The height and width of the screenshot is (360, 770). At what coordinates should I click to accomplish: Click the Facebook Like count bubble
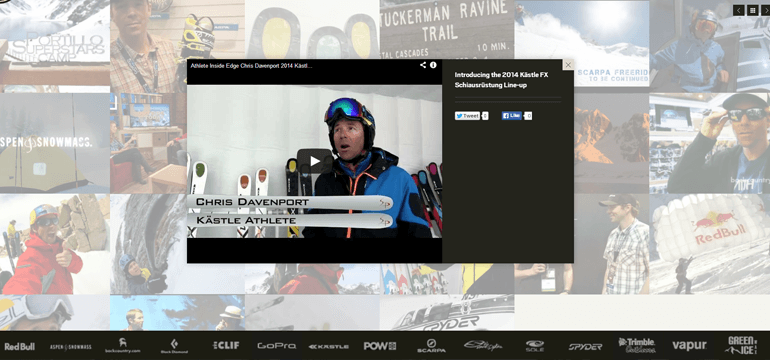528,116
